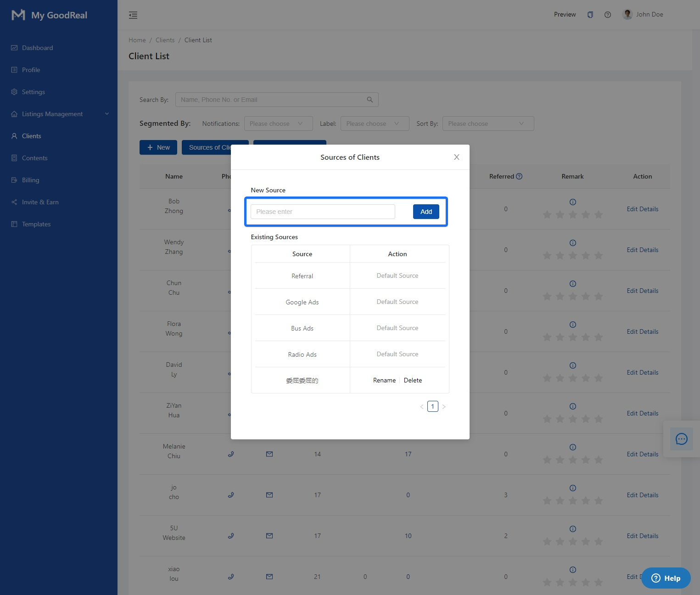Collapse the sidebar with the hamburger icon
The width and height of the screenshot is (700, 595).
(133, 15)
